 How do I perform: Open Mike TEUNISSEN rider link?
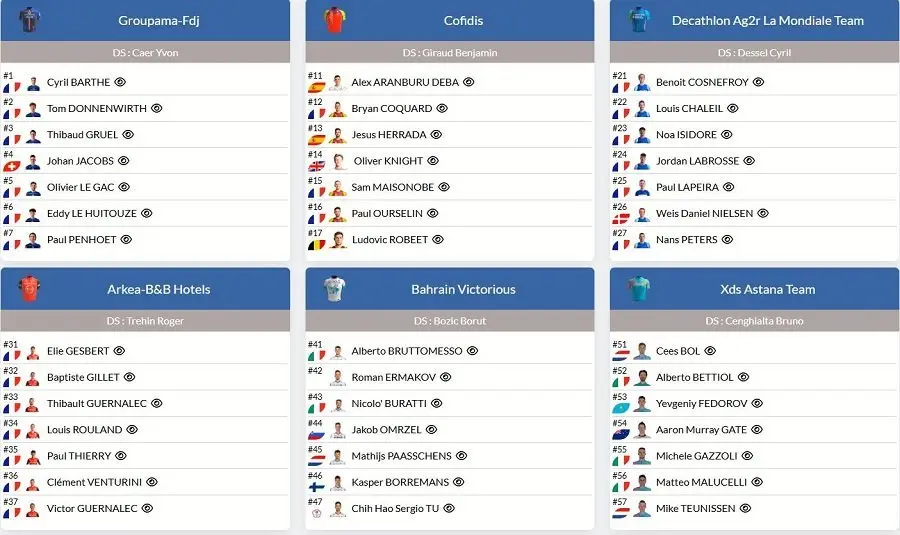point(696,509)
